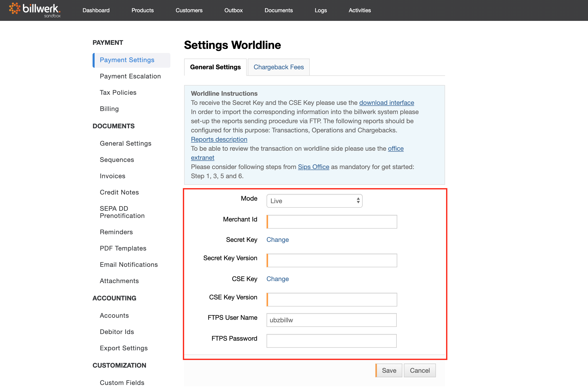
Task: Open PDF Templates settings
Action: tap(123, 248)
